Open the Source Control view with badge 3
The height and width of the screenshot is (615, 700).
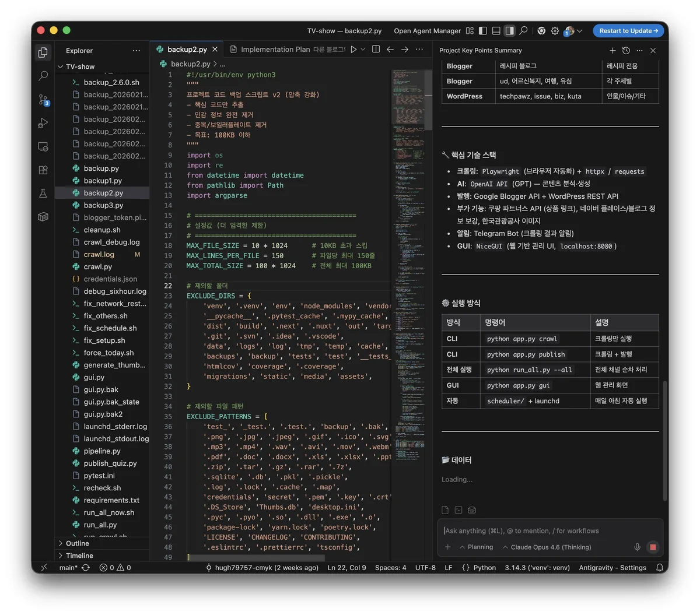pyautogui.click(x=43, y=100)
